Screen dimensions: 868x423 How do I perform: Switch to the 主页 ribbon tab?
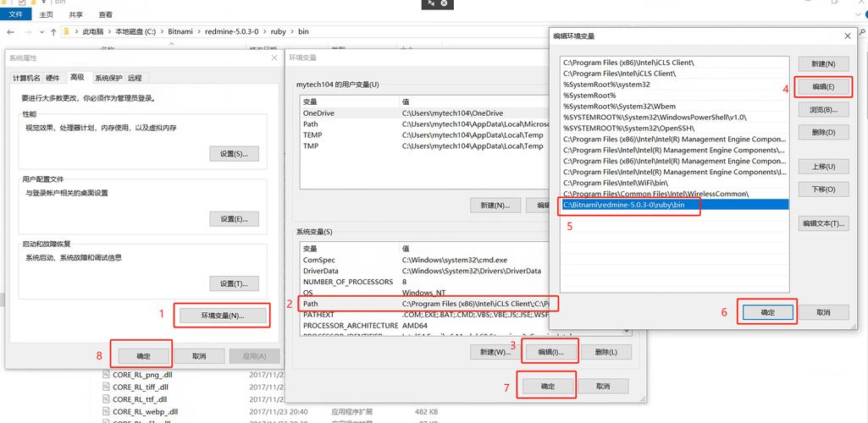pyautogui.click(x=47, y=14)
